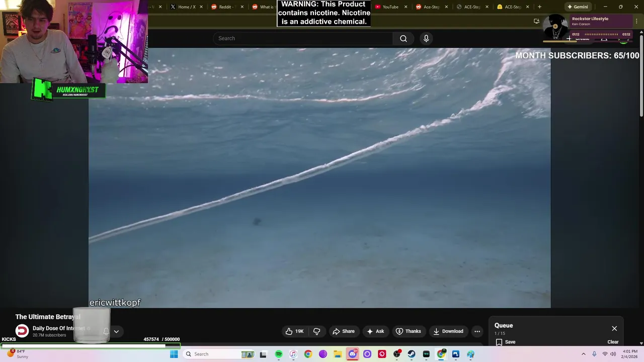
Task: Open Steam from the taskbar
Action: coord(412,354)
